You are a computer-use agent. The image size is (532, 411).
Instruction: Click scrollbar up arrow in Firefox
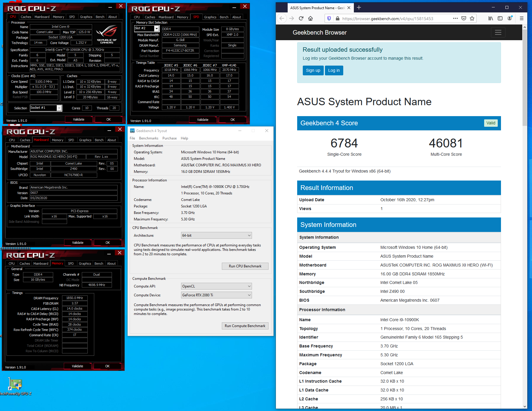tap(525, 27)
